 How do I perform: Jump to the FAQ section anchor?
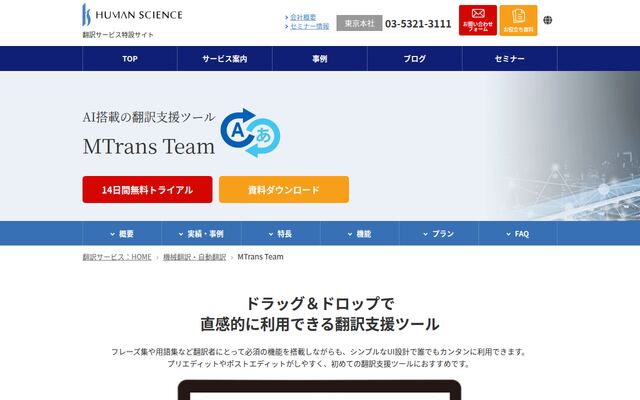click(518, 233)
